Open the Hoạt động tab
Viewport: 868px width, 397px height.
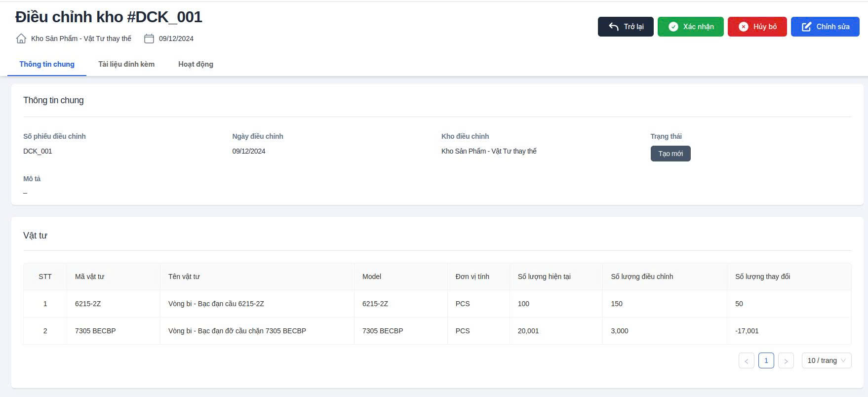click(196, 64)
